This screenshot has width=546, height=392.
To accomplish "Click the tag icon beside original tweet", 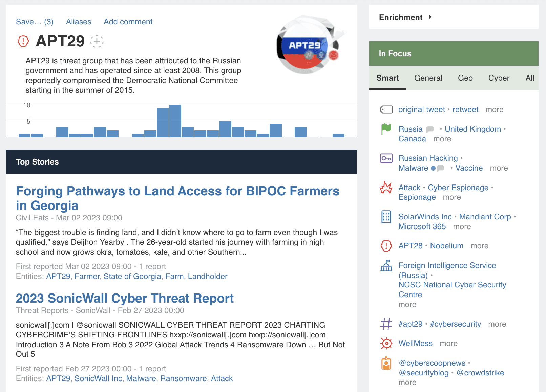I will (386, 110).
